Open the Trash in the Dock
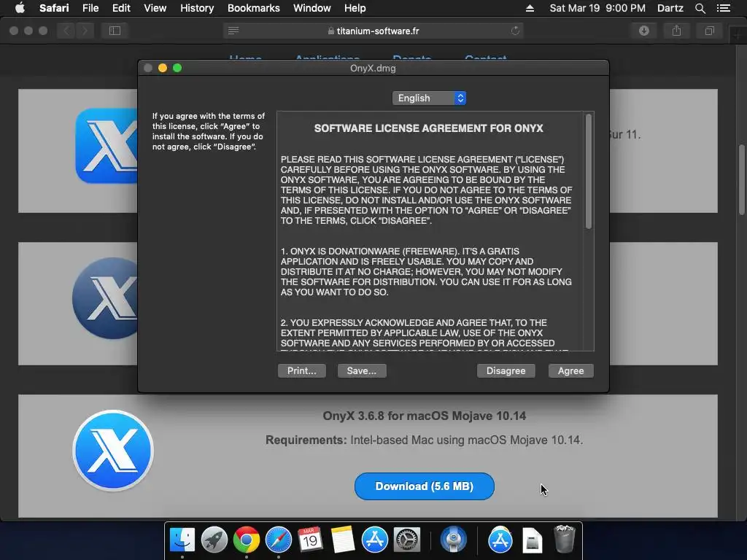 [x=565, y=539]
